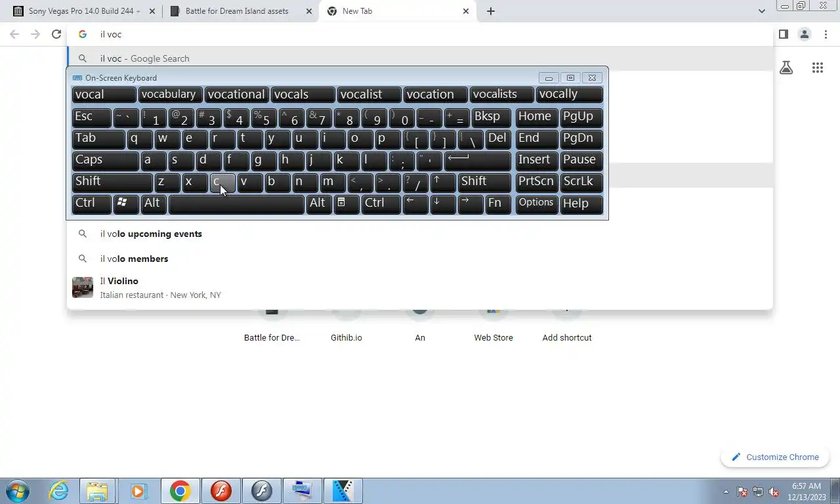Click the spacebar on on-screen keyboard
Image resolution: width=840 pixels, height=504 pixels.
(x=236, y=204)
